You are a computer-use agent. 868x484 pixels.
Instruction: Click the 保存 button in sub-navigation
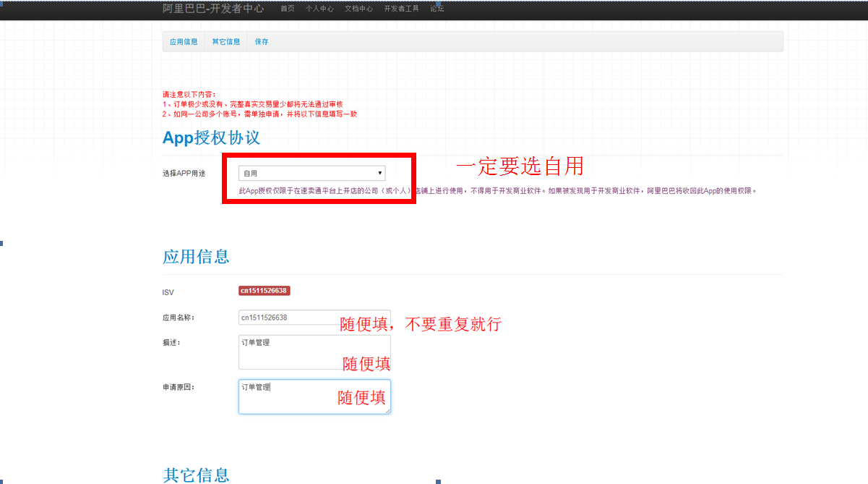(x=262, y=42)
